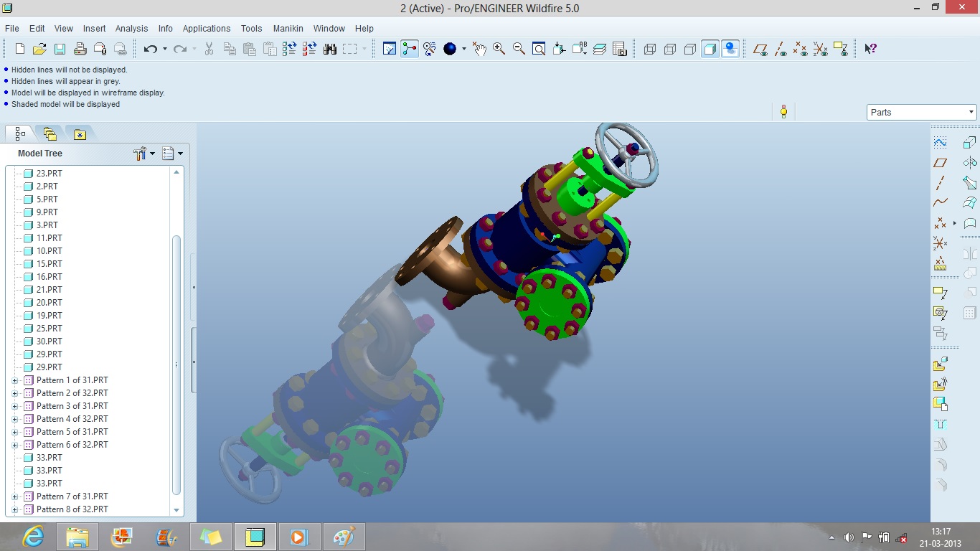
Task: Switch to No Hidden display
Action: click(x=690, y=49)
